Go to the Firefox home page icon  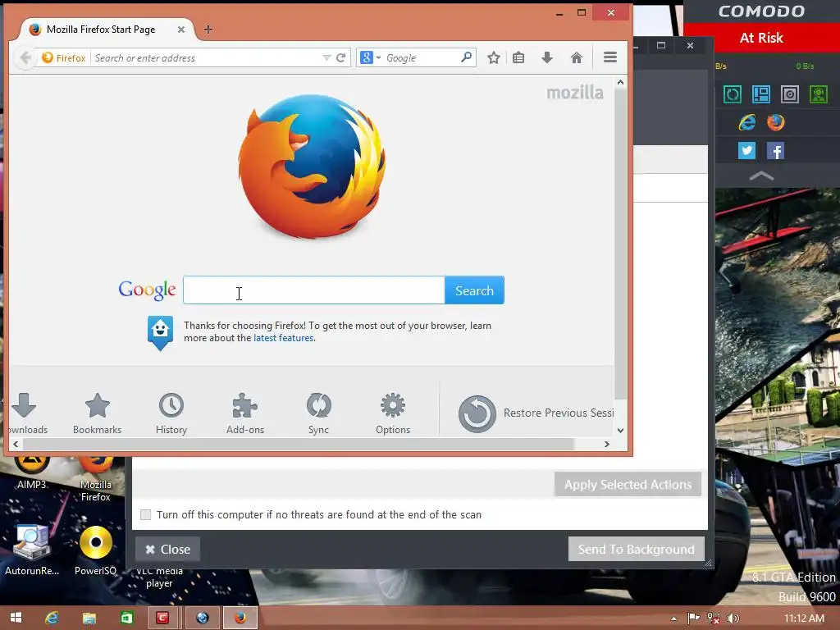(x=577, y=58)
